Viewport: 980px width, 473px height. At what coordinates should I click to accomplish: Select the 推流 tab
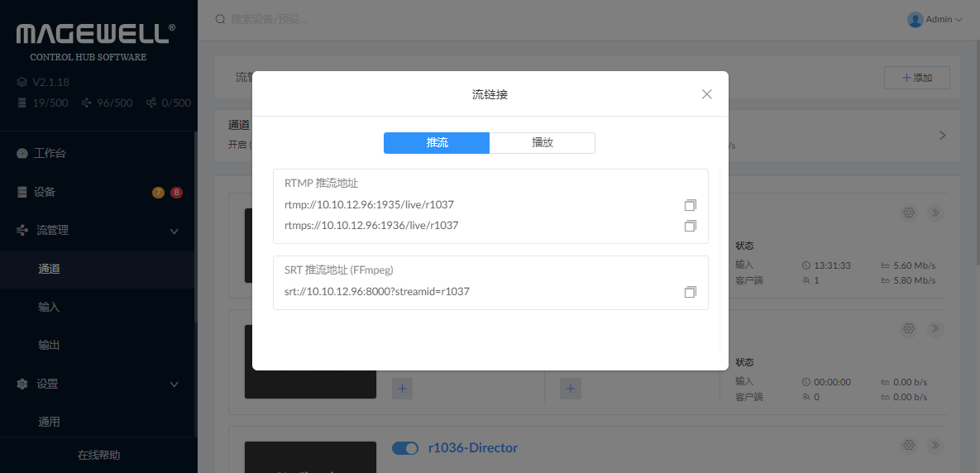[x=437, y=143]
